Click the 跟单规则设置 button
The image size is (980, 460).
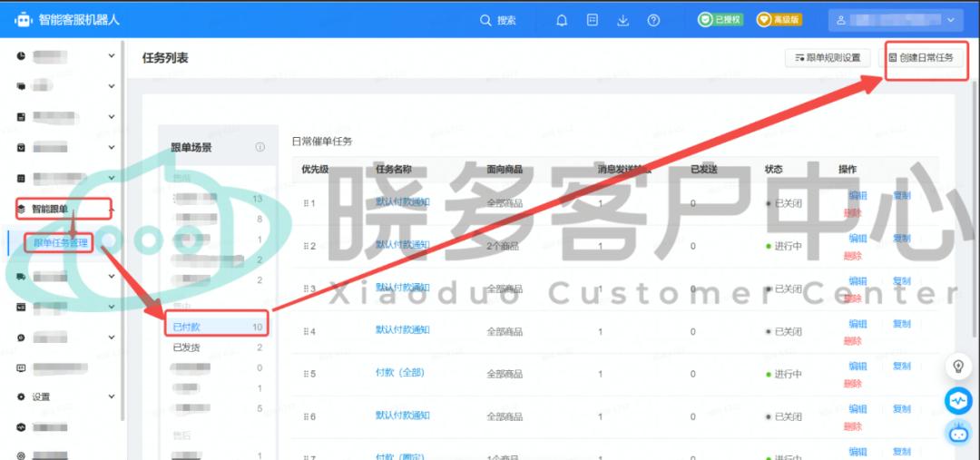click(x=828, y=57)
